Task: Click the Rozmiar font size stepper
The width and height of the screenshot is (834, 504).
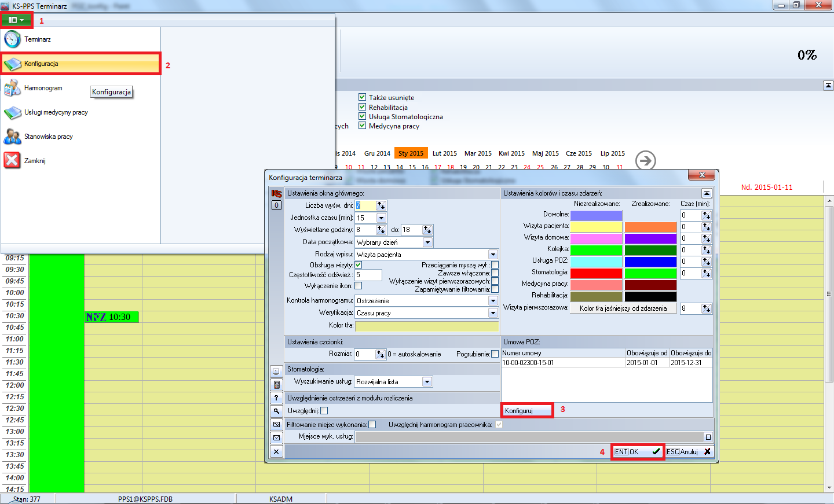Action: point(381,354)
